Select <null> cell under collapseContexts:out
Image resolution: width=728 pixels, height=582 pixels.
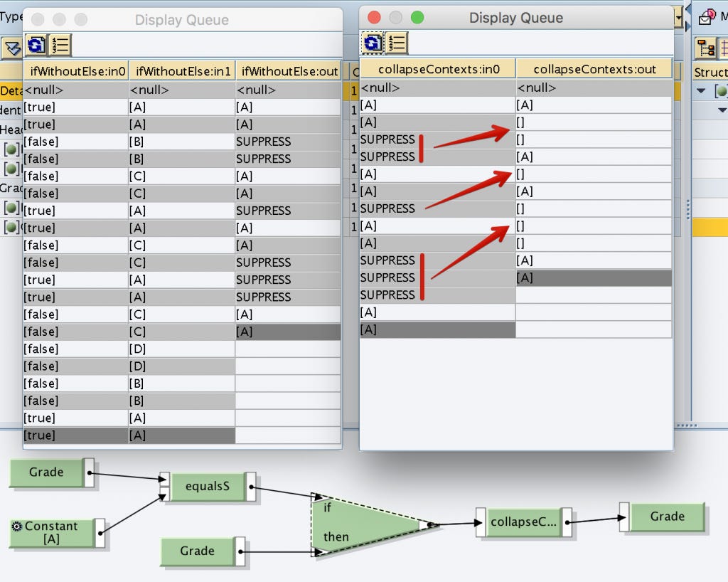(x=594, y=88)
